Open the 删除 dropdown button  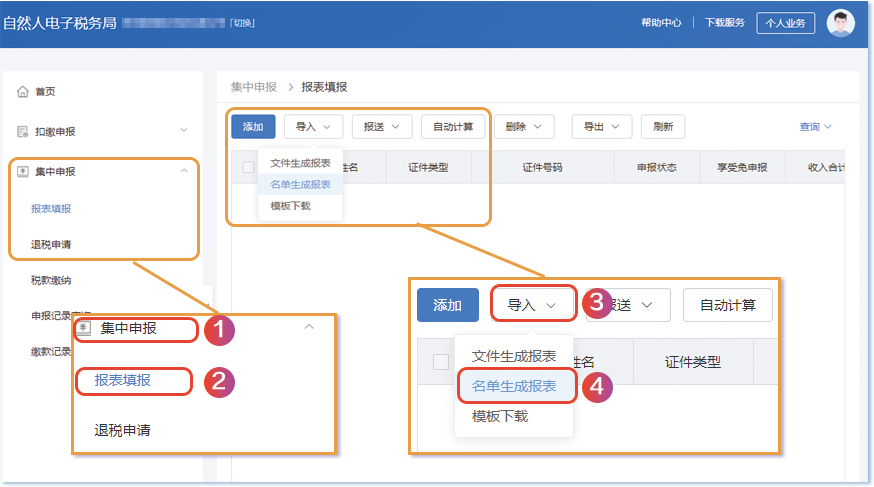coord(523,127)
